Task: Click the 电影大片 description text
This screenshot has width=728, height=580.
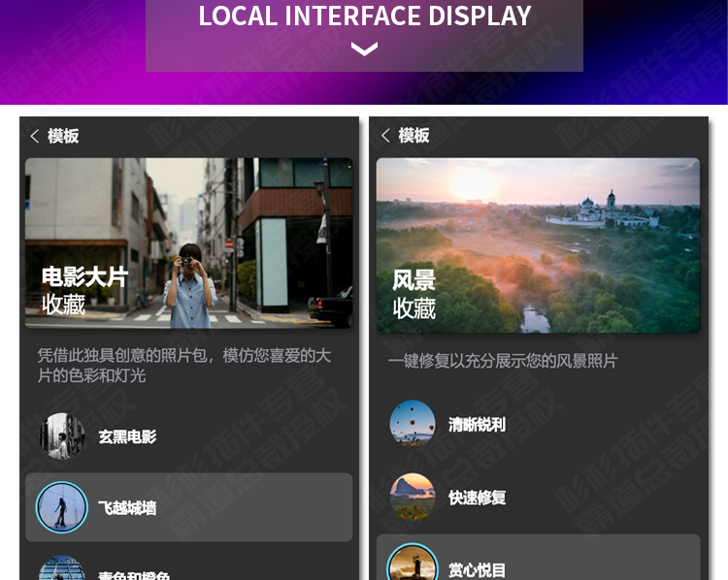Action: coord(183,366)
